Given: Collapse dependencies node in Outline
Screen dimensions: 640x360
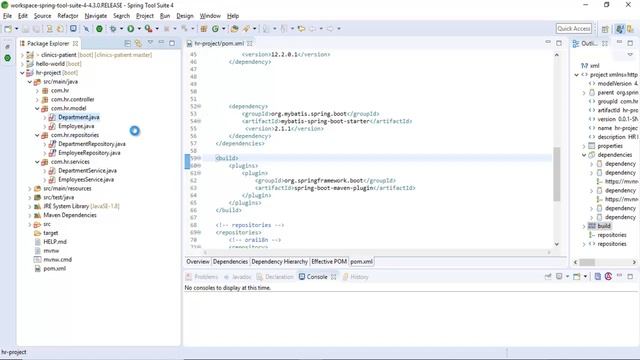Looking at the screenshot, I should pyautogui.click(x=584, y=155).
